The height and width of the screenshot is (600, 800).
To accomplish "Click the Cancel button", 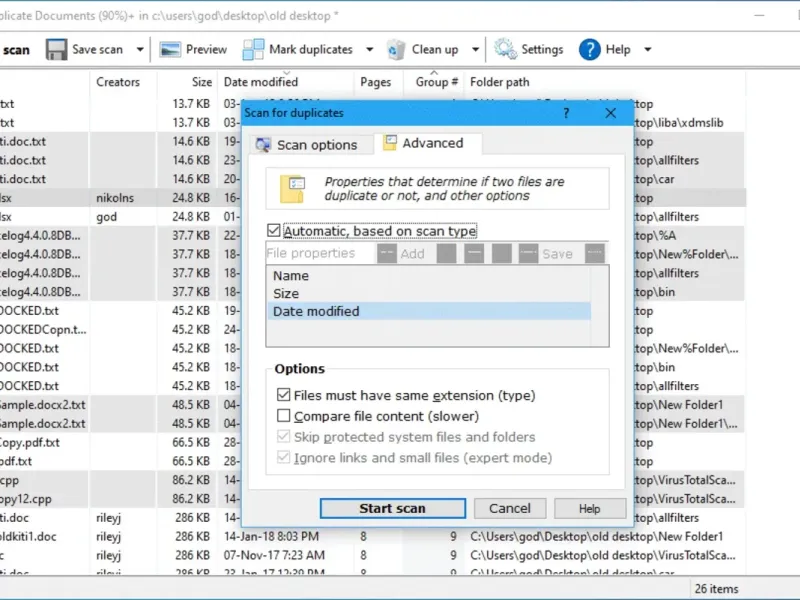I will click(510, 508).
